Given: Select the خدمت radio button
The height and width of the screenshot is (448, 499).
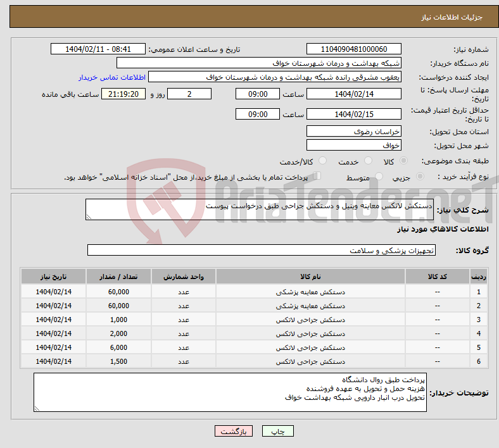Looking at the screenshot, I should click(368, 161).
